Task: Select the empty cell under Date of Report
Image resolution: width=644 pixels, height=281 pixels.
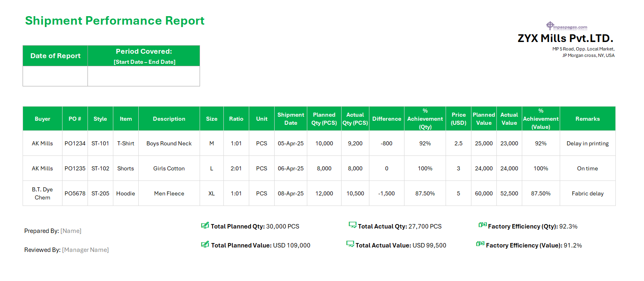Action: tap(55, 76)
